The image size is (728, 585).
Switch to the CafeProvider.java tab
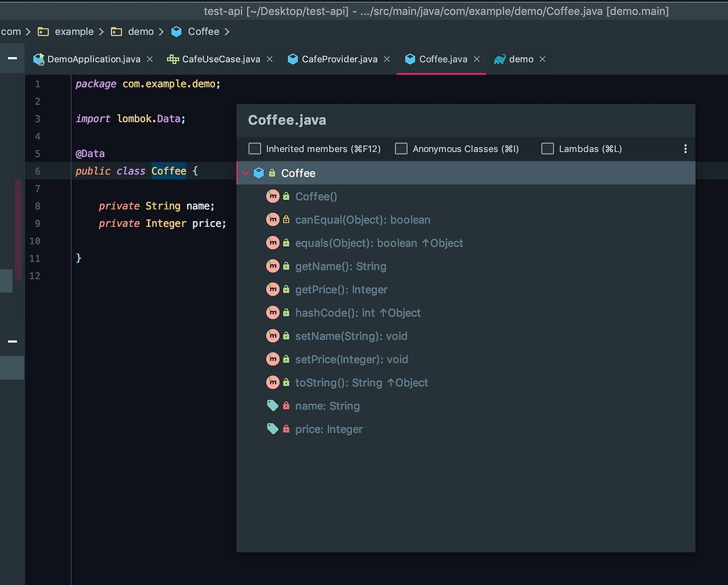pyautogui.click(x=340, y=59)
